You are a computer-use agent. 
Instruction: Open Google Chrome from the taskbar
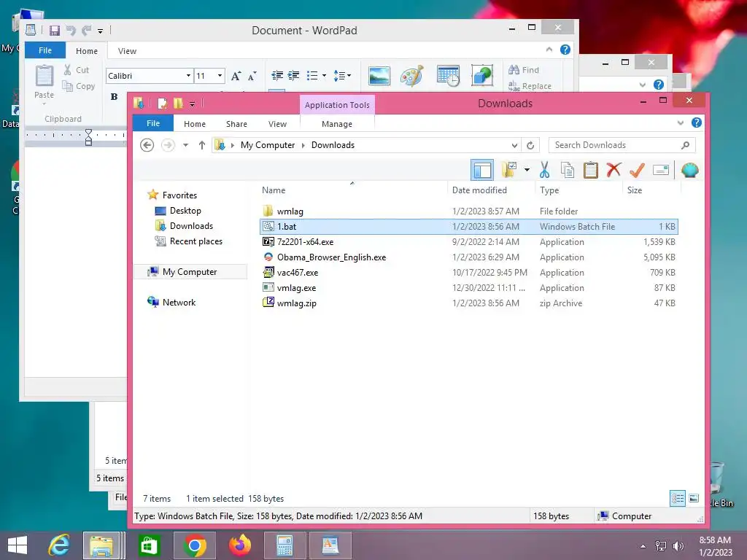[x=194, y=545]
